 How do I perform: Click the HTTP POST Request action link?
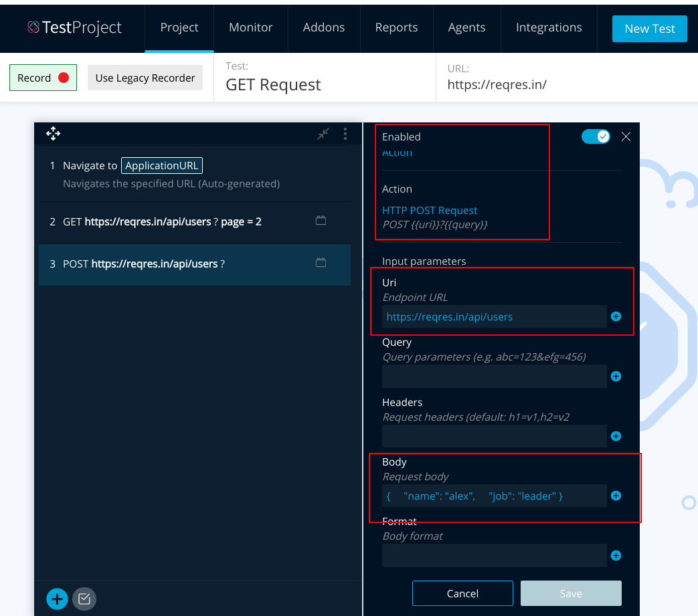[430, 211]
